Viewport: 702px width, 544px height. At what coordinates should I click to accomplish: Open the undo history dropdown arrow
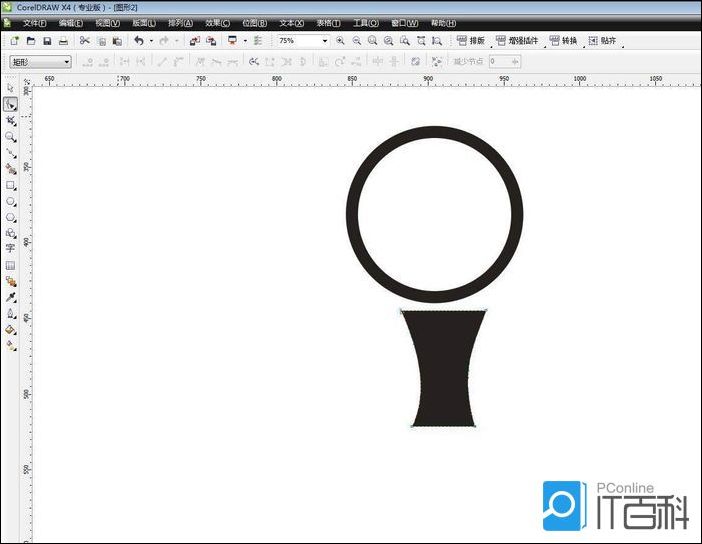tap(152, 41)
